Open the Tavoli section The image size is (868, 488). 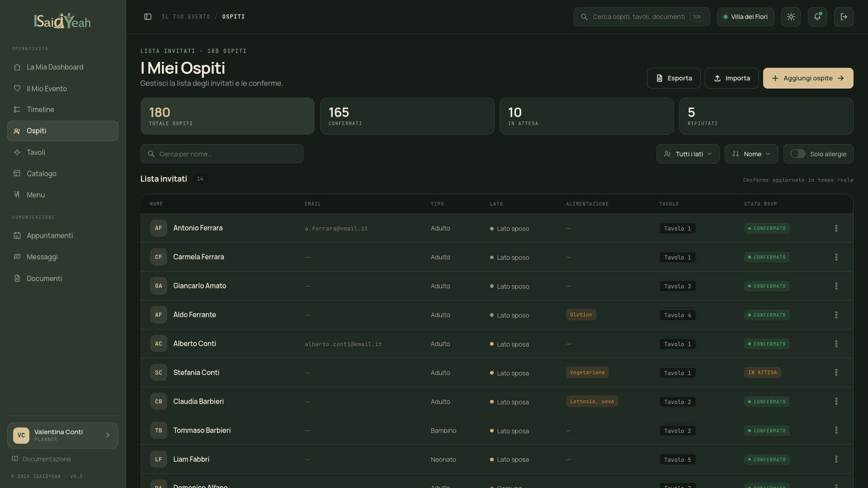pos(63,153)
